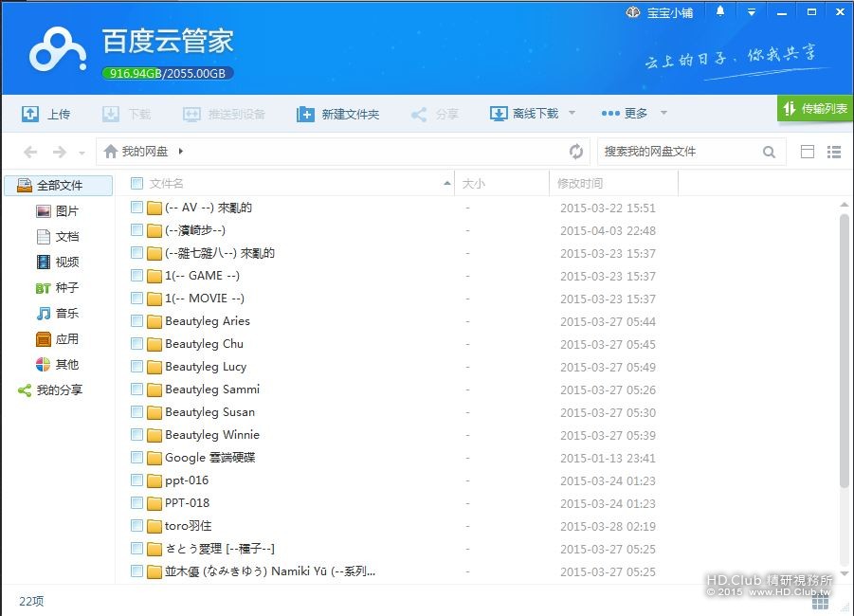Expand the 离线下载 dropdown arrow

pyautogui.click(x=572, y=113)
